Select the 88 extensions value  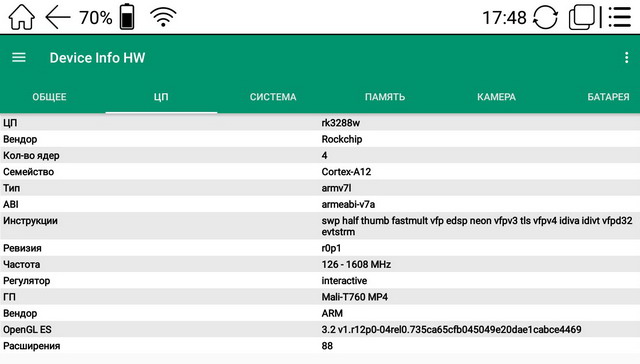point(327,346)
